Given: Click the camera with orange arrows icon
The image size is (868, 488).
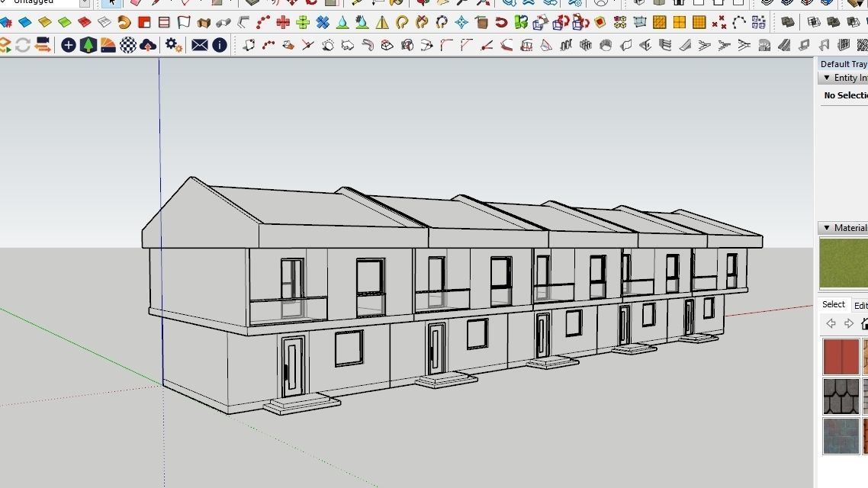Looking at the screenshot, I should click(x=43, y=45).
